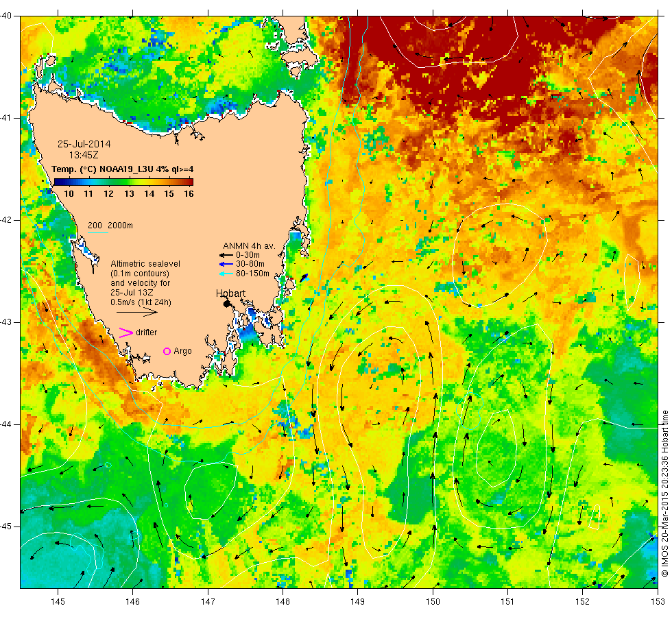The height and width of the screenshot is (617, 672).
Task: Click the latitude axis label -43
Action: coord(6,322)
